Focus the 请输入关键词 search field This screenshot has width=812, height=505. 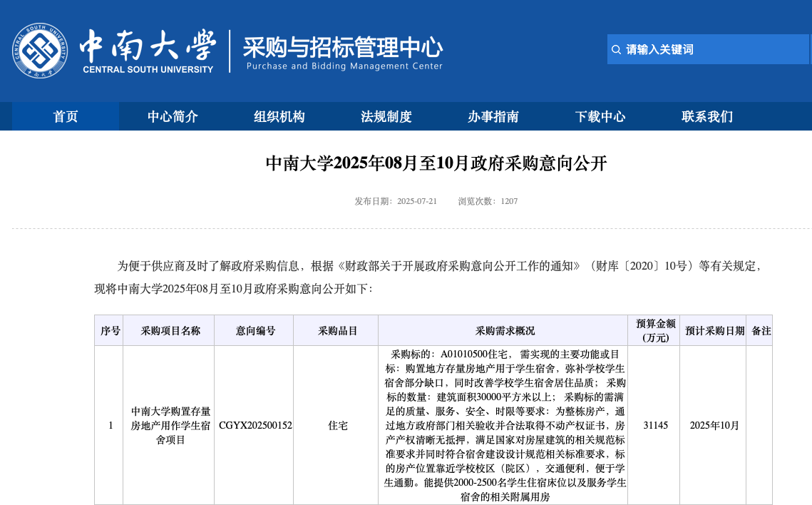tap(708, 49)
